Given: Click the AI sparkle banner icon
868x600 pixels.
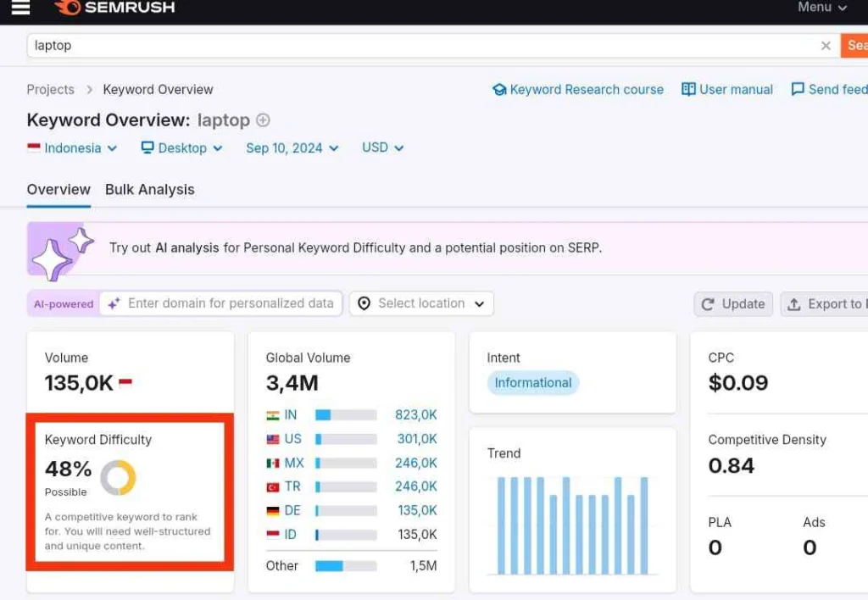Looking at the screenshot, I should (62, 251).
